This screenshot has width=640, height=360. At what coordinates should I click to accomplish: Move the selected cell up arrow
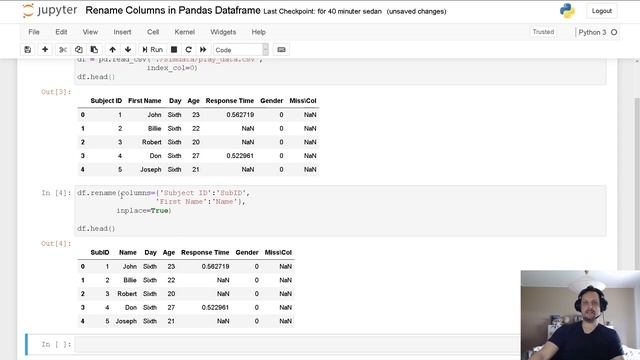point(112,50)
